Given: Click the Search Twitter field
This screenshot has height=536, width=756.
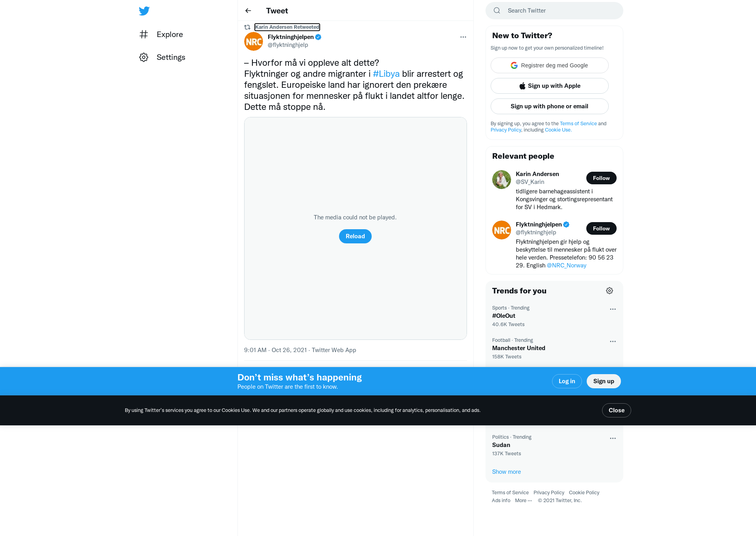Looking at the screenshot, I should pyautogui.click(x=554, y=11).
